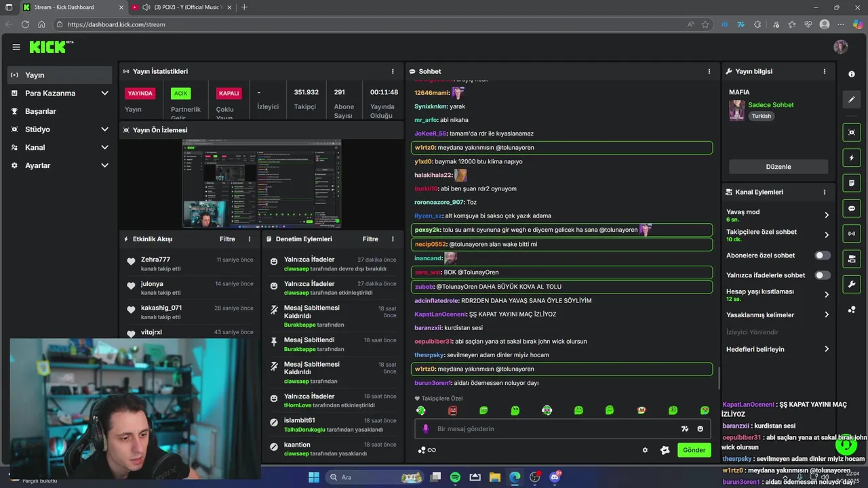Open Takipçilere özel sohbet settings arrow

point(827,235)
